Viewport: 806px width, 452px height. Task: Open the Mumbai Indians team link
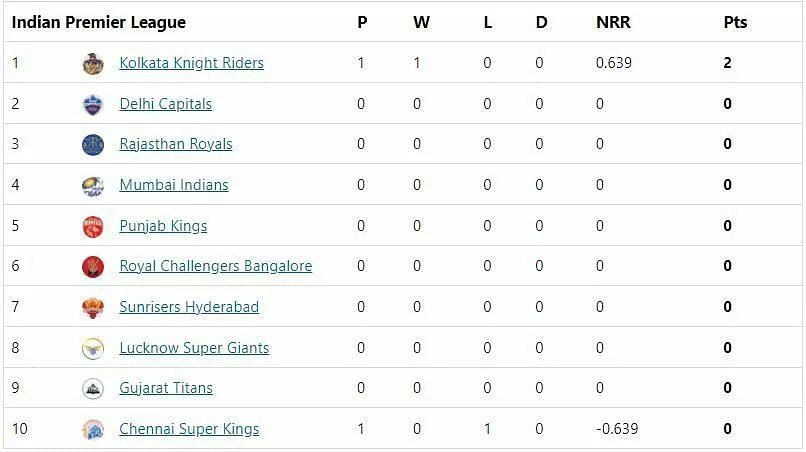(173, 185)
